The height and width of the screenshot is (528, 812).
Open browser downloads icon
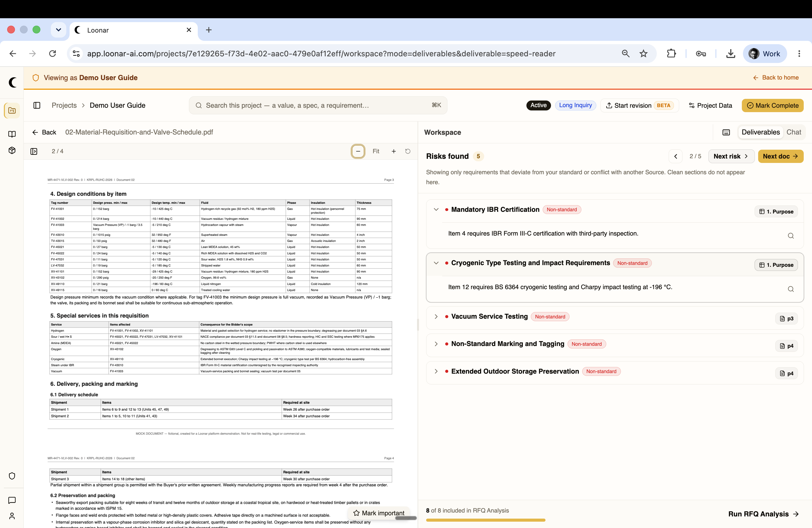coord(731,54)
